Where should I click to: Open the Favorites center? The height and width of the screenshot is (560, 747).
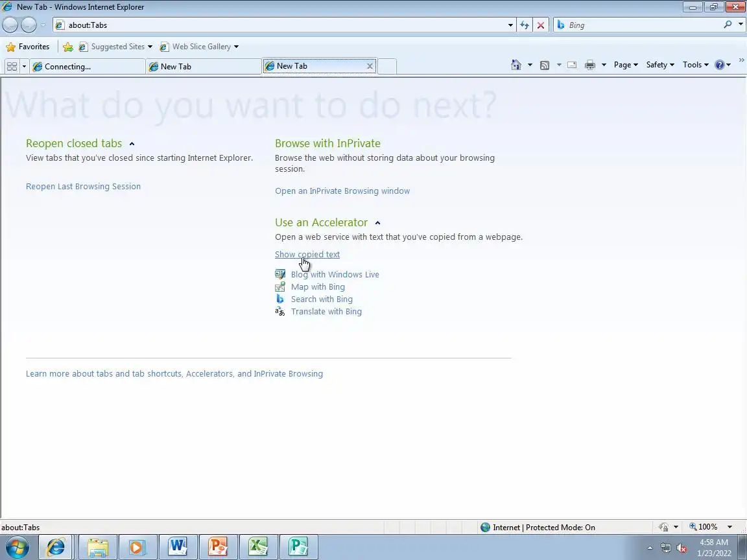point(28,47)
